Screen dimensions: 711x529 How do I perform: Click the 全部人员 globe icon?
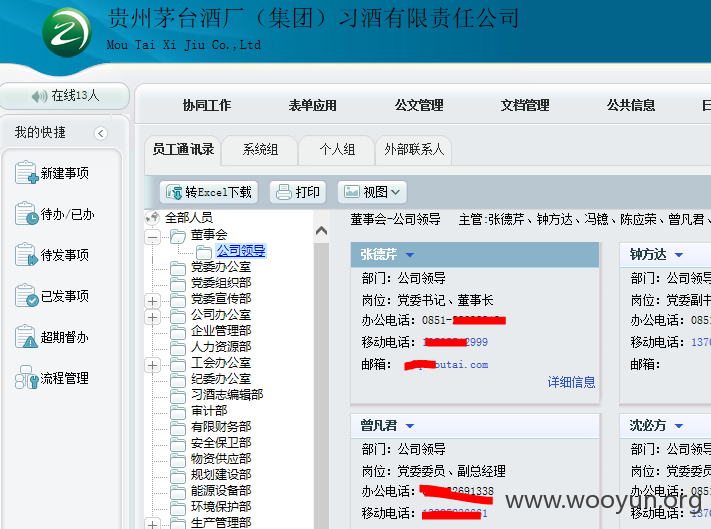click(153, 218)
